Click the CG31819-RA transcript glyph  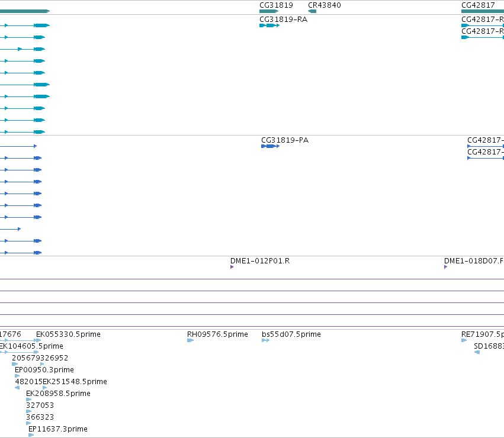269,25
